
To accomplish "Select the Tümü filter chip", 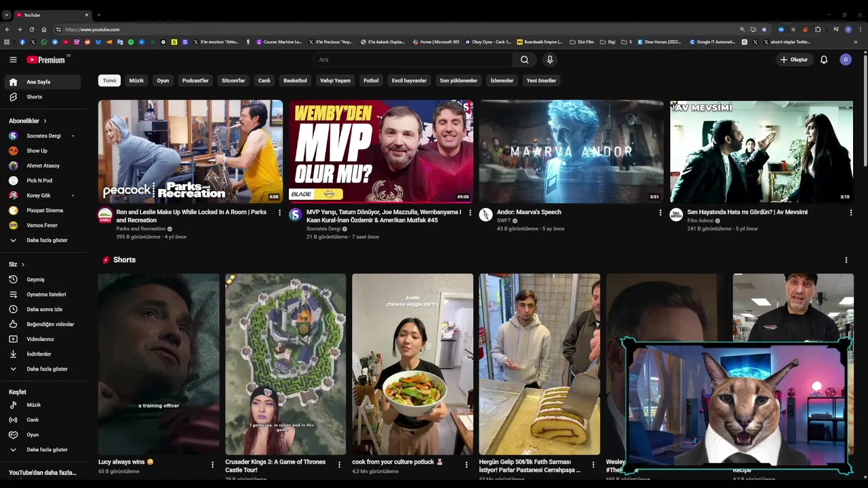I will coord(109,81).
